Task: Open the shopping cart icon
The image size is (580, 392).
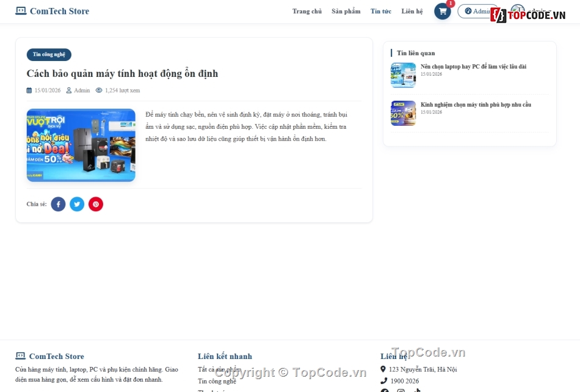Action: click(443, 12)
